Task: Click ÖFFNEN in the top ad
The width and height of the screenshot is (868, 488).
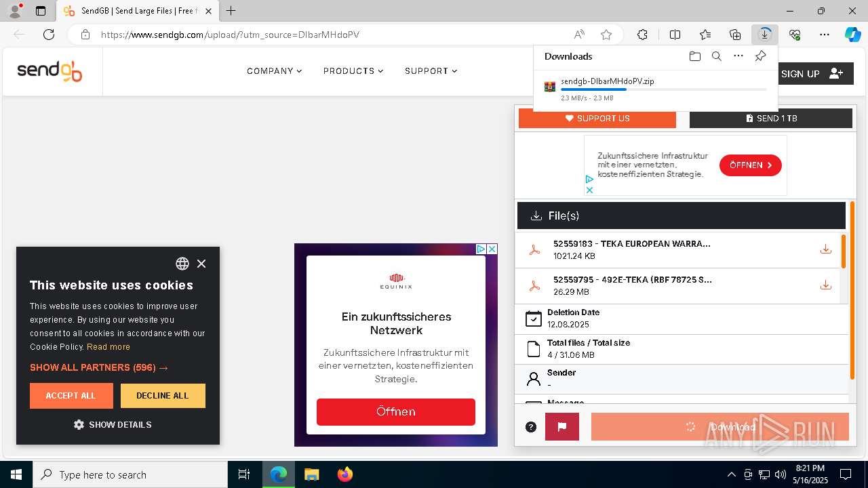Action: 751,165
